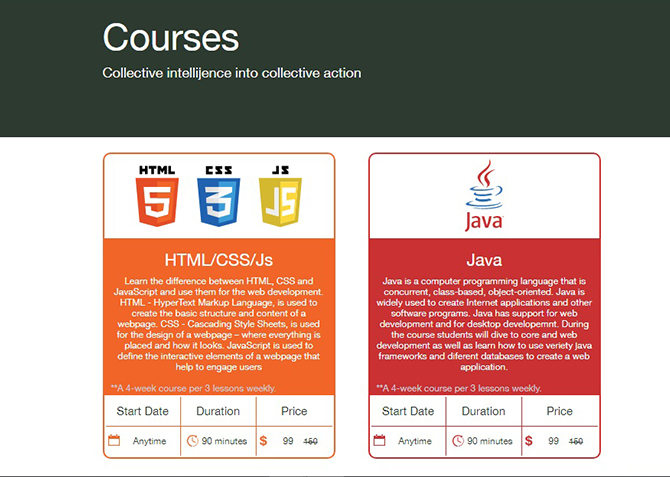
Task: Click clock icon in Java card
Action: click(x=458, y=440)
